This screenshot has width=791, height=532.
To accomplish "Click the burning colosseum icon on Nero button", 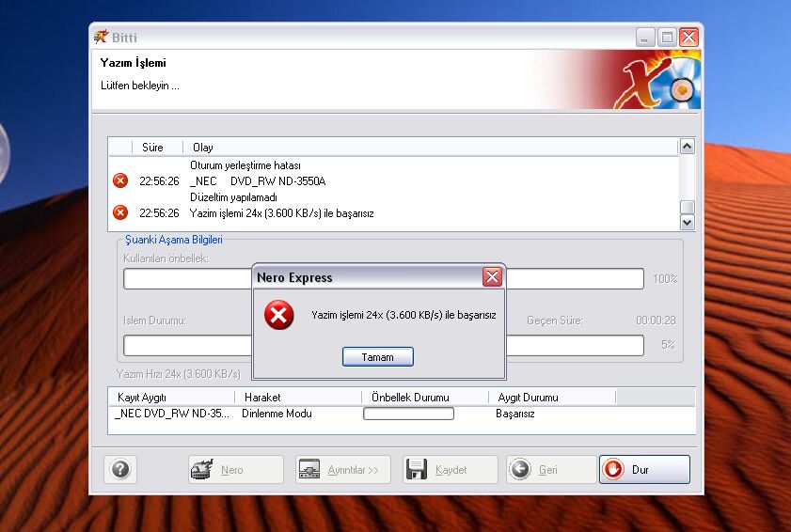I will 202,469.
